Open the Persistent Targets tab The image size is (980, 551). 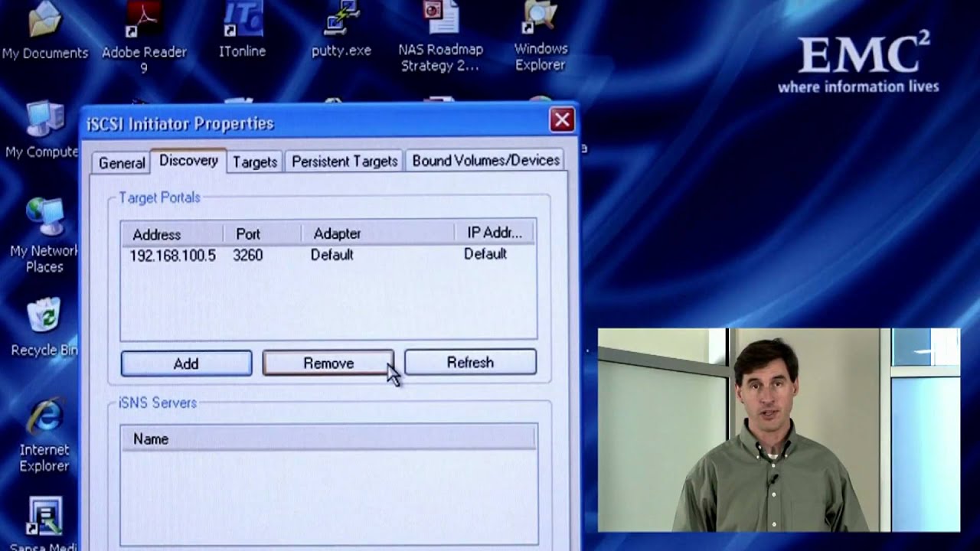click(x=345, y=161)
